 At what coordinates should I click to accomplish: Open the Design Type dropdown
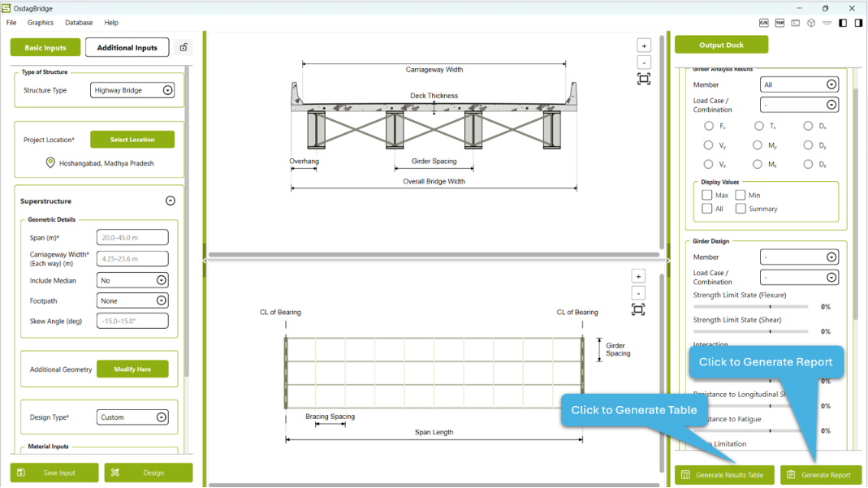coord(132,417)
